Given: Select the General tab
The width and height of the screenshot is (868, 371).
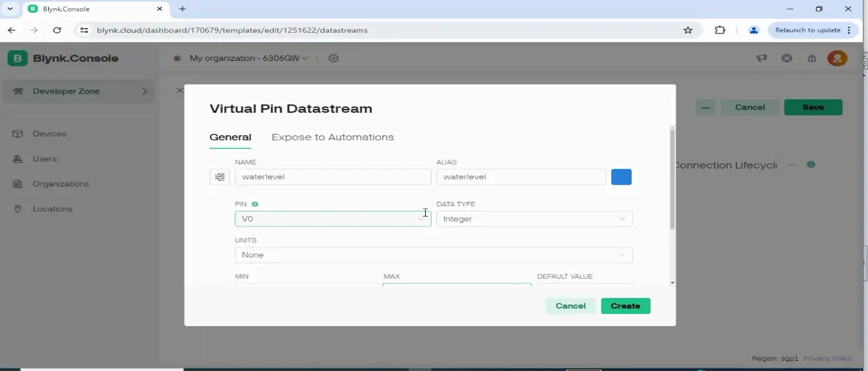Looking at the screenshot, I should (x=230, y=137).
